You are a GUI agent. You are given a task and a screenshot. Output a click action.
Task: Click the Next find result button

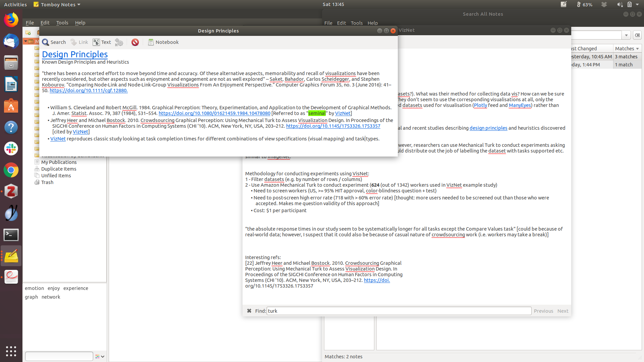click(562, 311)
